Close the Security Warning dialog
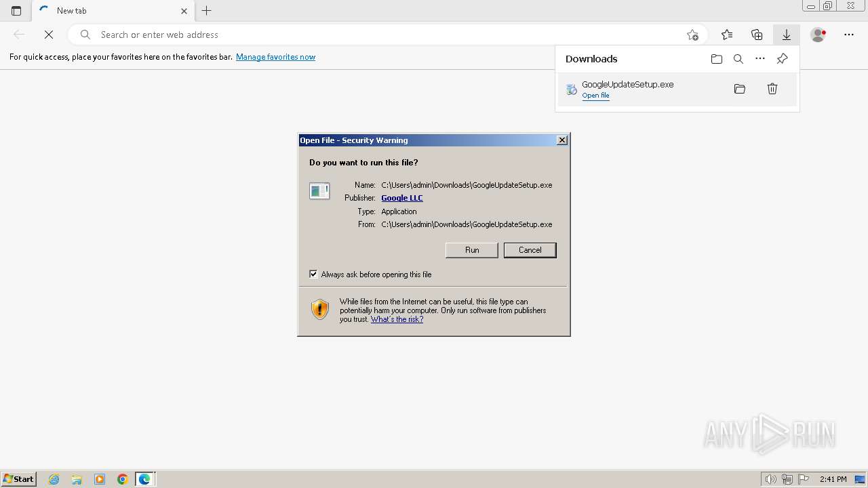This screenshot has height=488, width=868. (562, 140)
